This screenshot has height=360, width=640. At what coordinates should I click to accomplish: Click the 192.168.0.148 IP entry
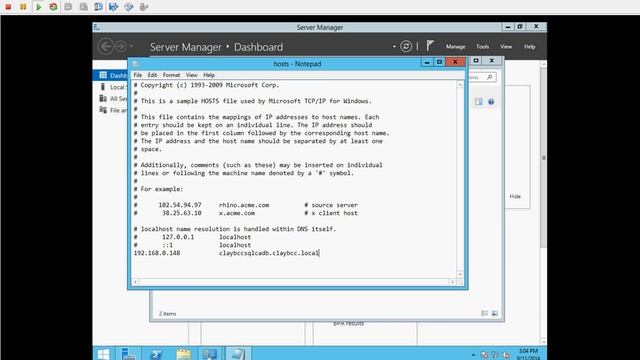(157, 253)
